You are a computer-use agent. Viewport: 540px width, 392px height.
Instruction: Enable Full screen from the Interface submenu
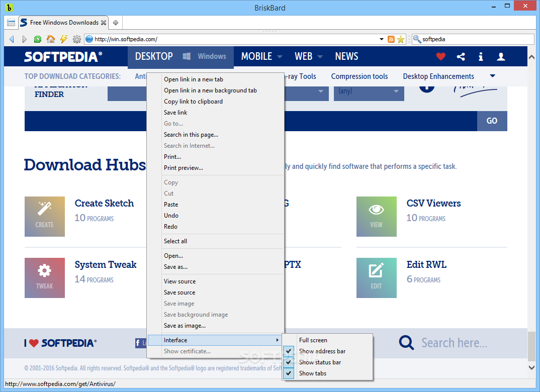click(327, 340)
